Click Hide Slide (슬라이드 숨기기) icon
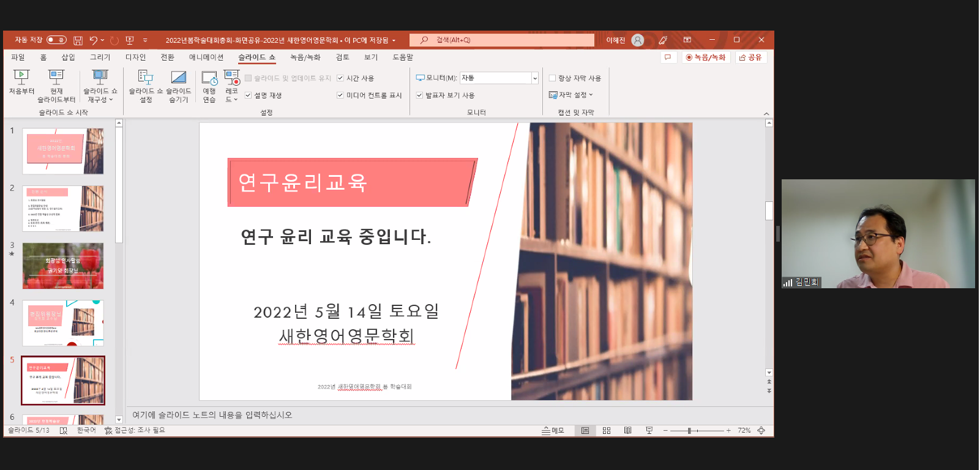The image size is (980, 470). click(x=179, y=78)
